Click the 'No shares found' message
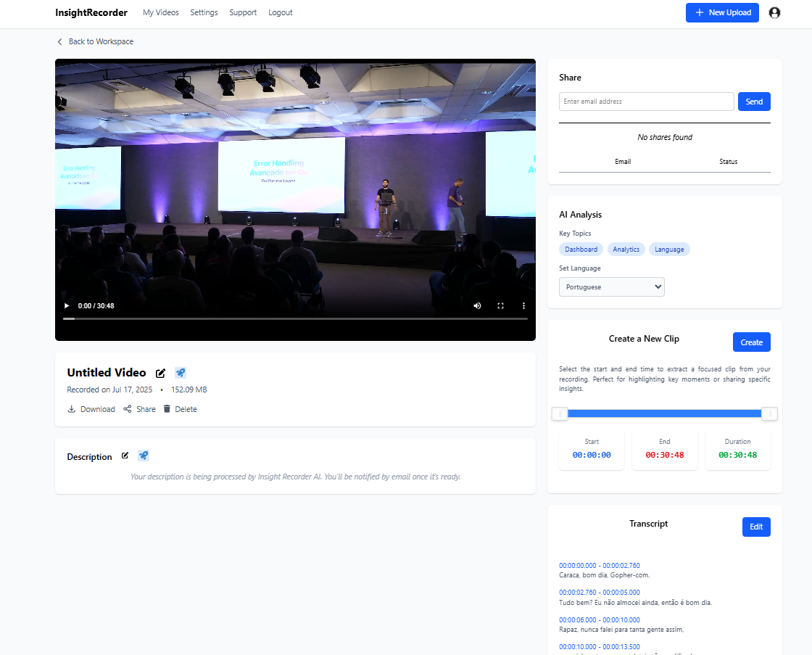 (665, 137)
